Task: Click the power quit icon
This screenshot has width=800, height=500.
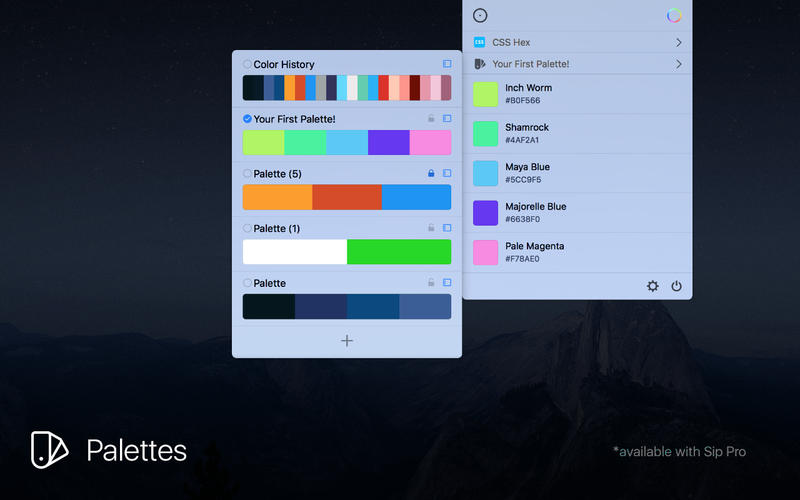Action: point(676,286)
